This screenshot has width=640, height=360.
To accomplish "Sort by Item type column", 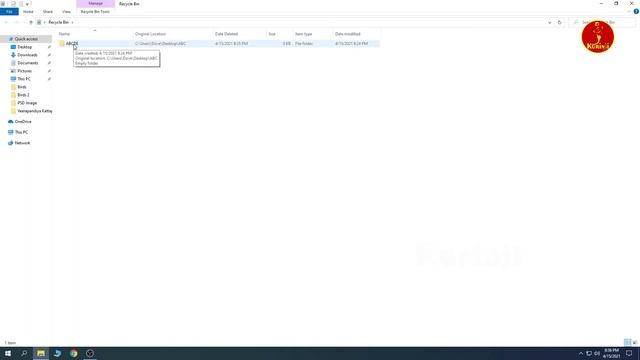I will click(304, 34).
